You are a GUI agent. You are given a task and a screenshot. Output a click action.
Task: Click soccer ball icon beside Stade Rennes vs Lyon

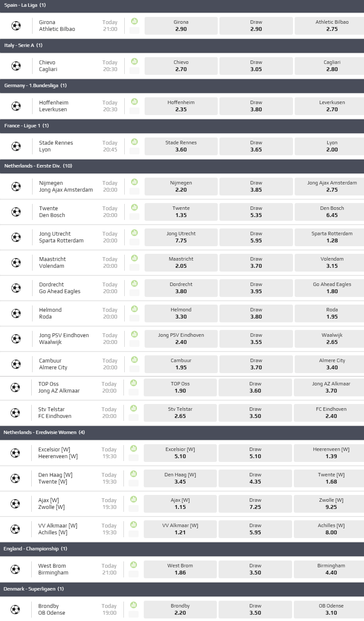tap(16, 146)
